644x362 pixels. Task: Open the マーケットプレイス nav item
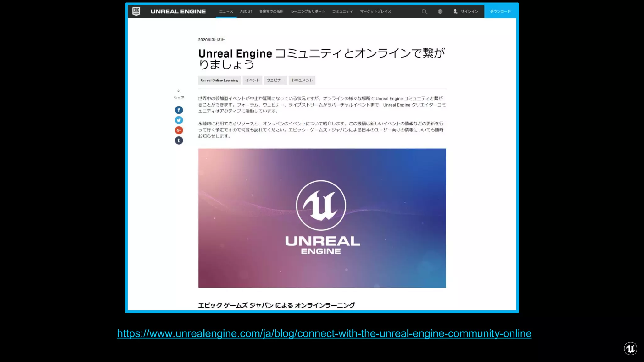[375, 11]
